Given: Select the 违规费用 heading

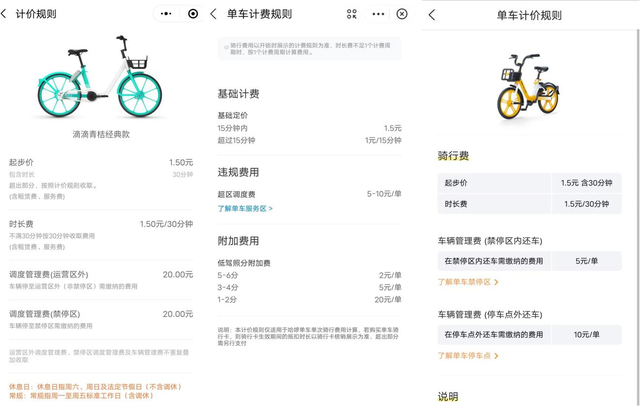Looking at the screenshot, I should click(238, 172).
